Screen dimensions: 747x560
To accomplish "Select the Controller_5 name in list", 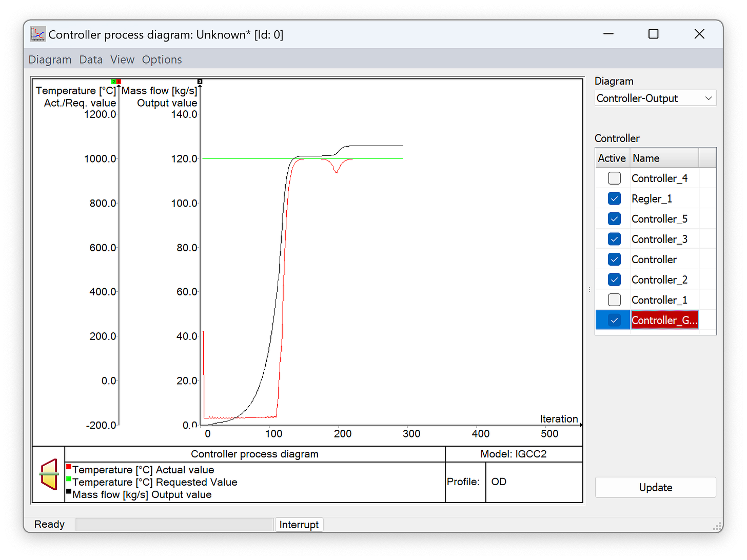I will tap(659, 219).
